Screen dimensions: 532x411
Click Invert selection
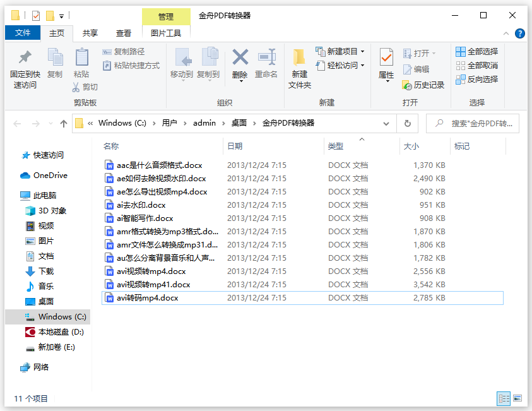(x=476, y=80)
